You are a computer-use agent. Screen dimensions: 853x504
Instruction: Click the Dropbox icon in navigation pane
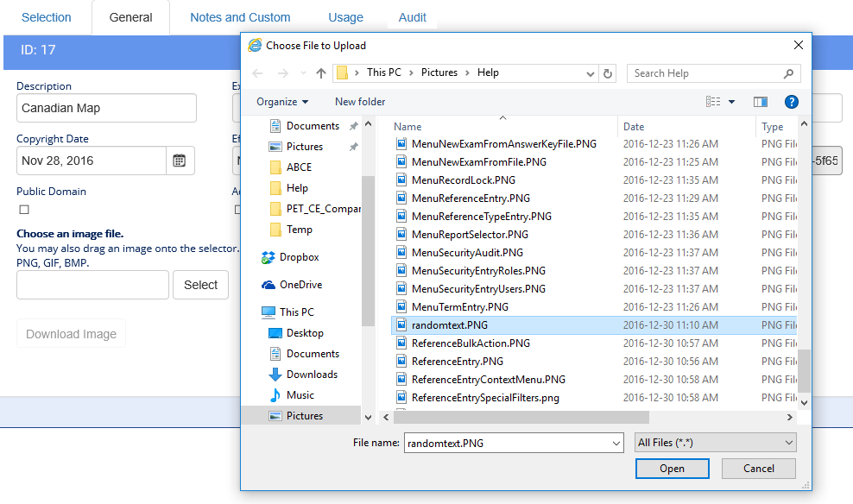tap(269, 257)
